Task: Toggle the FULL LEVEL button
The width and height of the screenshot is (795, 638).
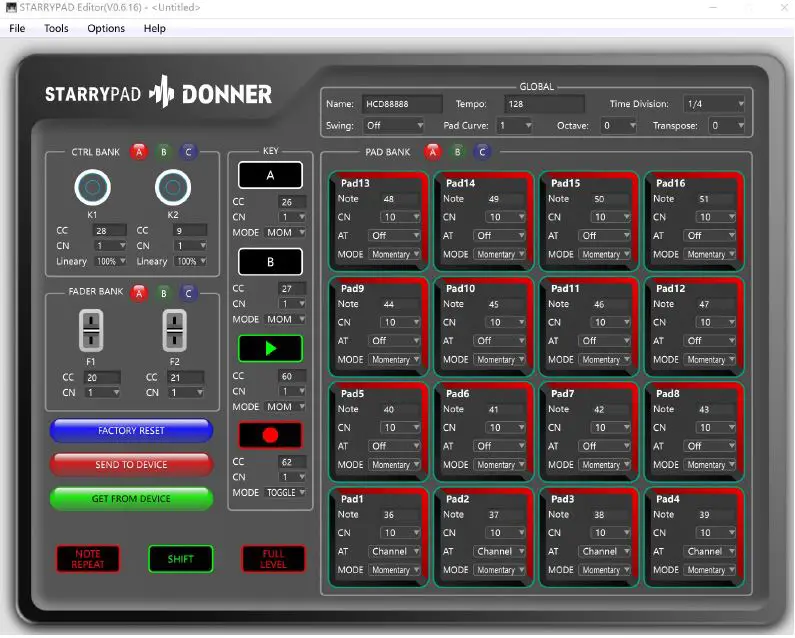Action: click(273, 559)
